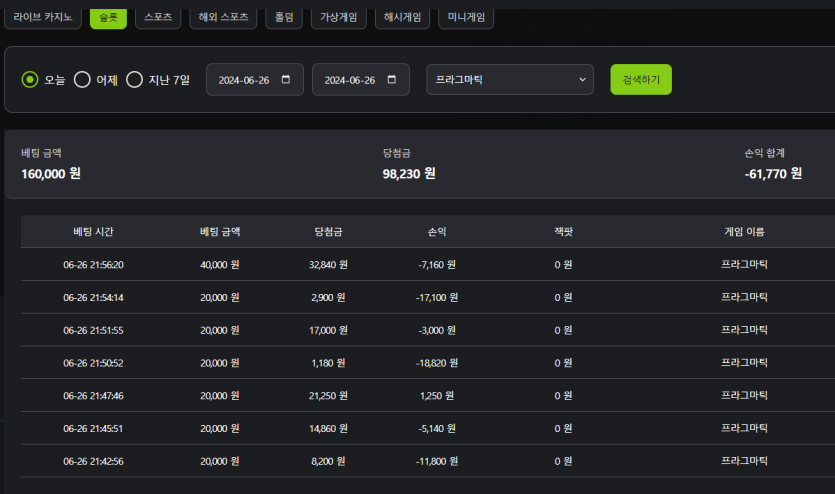Click the total winnings 98,230 원
This screenshot has height=494, width=835.
(x=409, y=174)
